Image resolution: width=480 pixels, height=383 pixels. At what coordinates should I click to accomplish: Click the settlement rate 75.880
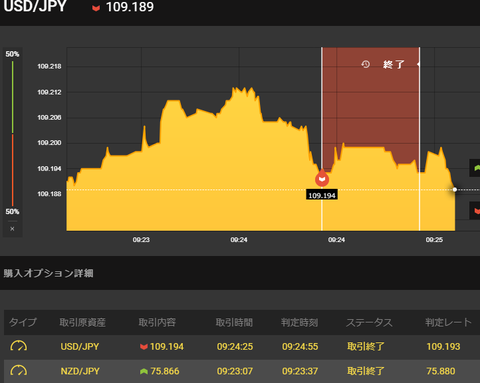tap(441, 371)
